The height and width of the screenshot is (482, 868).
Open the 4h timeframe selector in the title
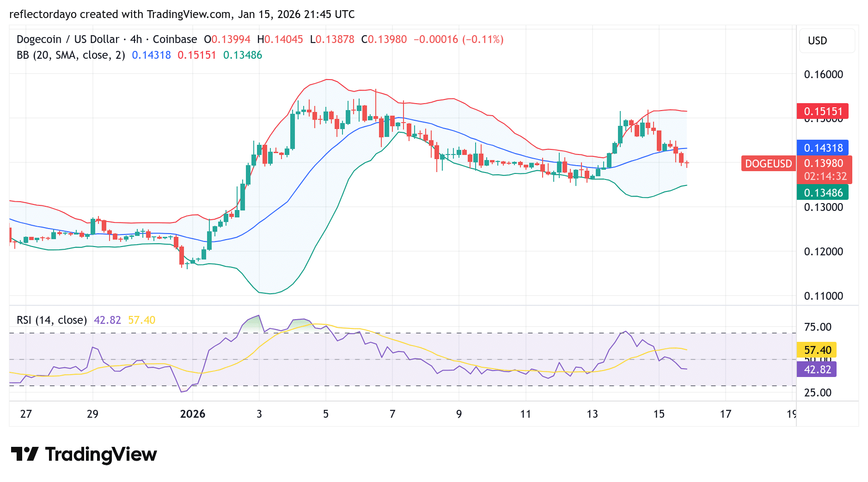coord(136,39)
